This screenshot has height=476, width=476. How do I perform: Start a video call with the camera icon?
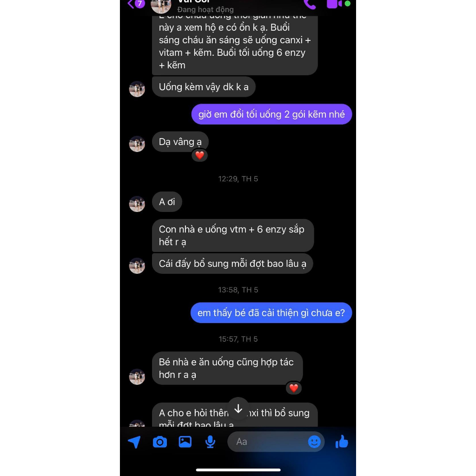(x=335, y=4)
